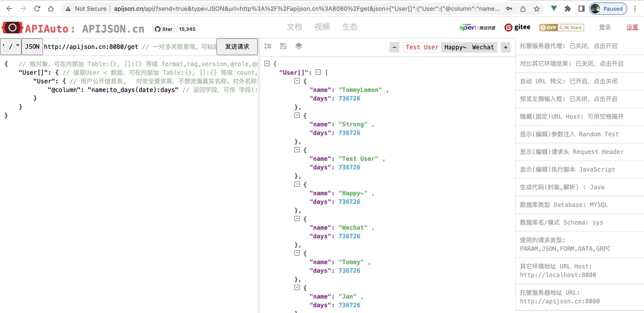Click the layers stack icon in result toolbar
This screenshot has width=644, height=313.
(x=299, y=46)
